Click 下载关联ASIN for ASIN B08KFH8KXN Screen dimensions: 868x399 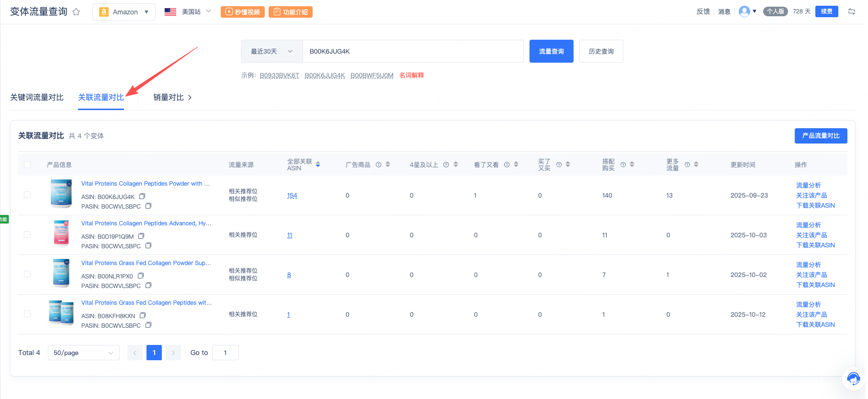pyautogui.click(x=816, y=324)
